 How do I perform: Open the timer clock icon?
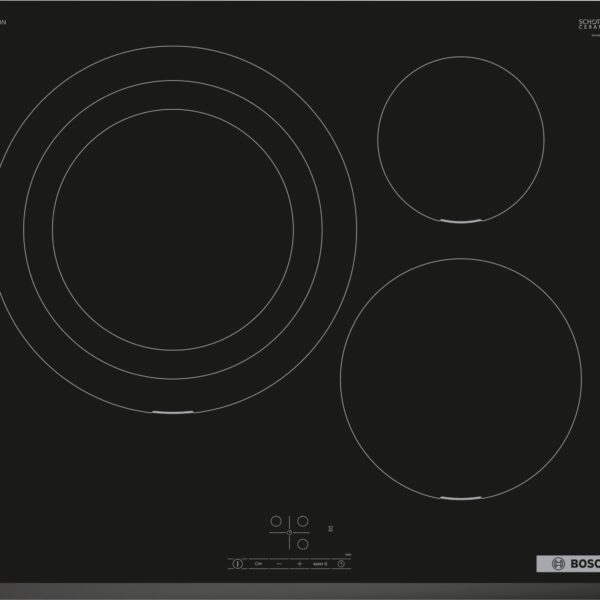click(x=341, y=563)
